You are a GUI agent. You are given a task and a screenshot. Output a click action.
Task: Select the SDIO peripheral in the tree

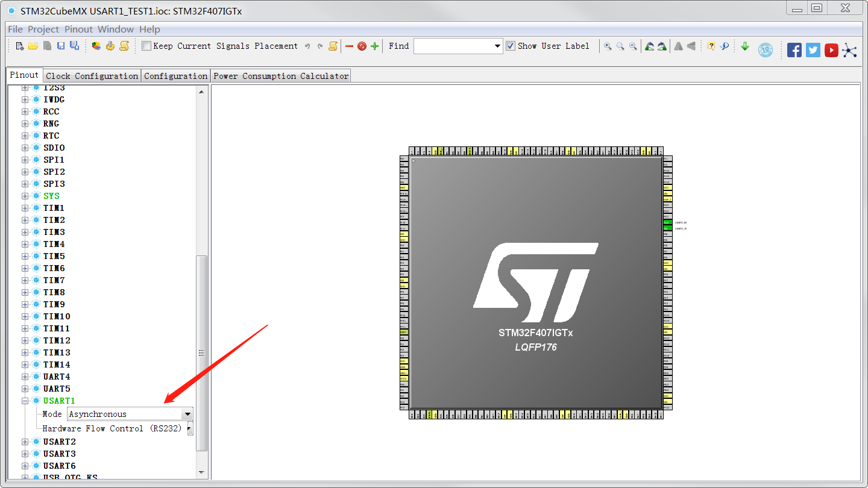tap(54, 148)
